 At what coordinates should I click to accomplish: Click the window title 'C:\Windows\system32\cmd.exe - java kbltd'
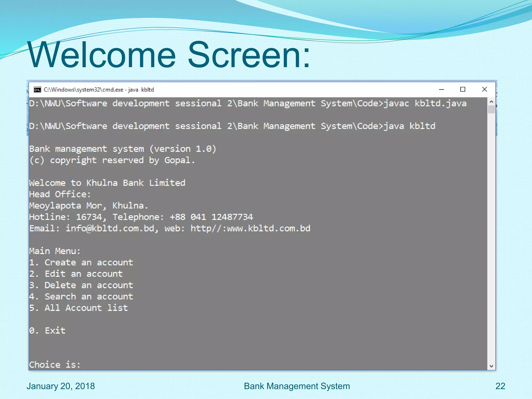tap(99, 90)
